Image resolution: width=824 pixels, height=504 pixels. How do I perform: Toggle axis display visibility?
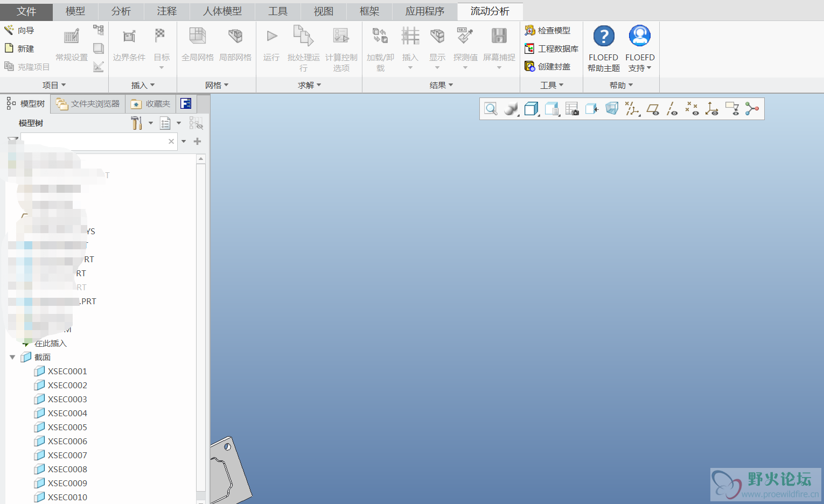pos(672,109)
